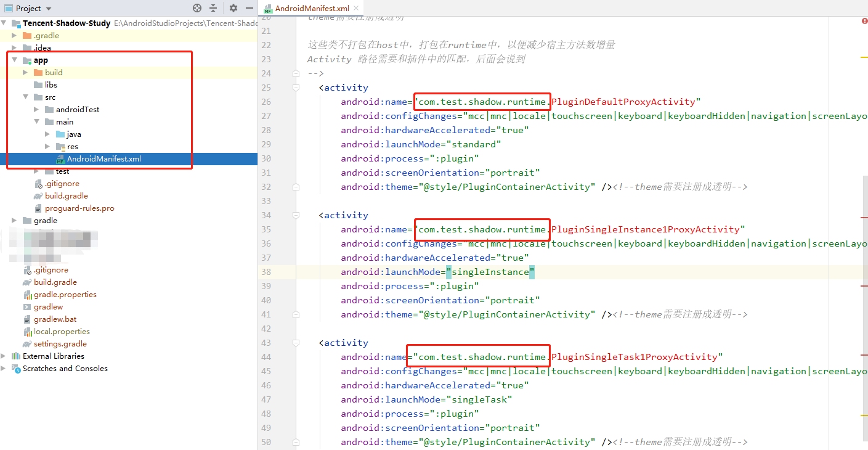Click the Select Opened File crosshair icon
The height and width of the screenshot is (450, 868).
pos(197,8)
